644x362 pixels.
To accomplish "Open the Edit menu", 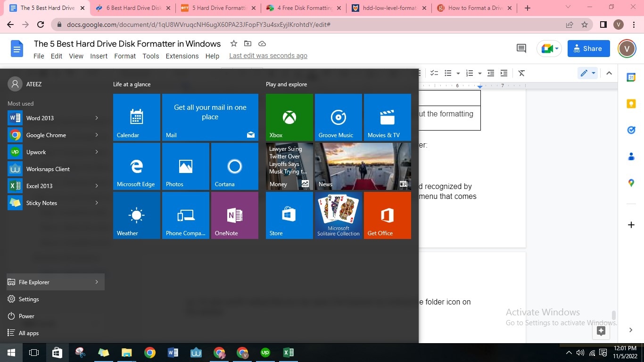I will tap(57, 56).
